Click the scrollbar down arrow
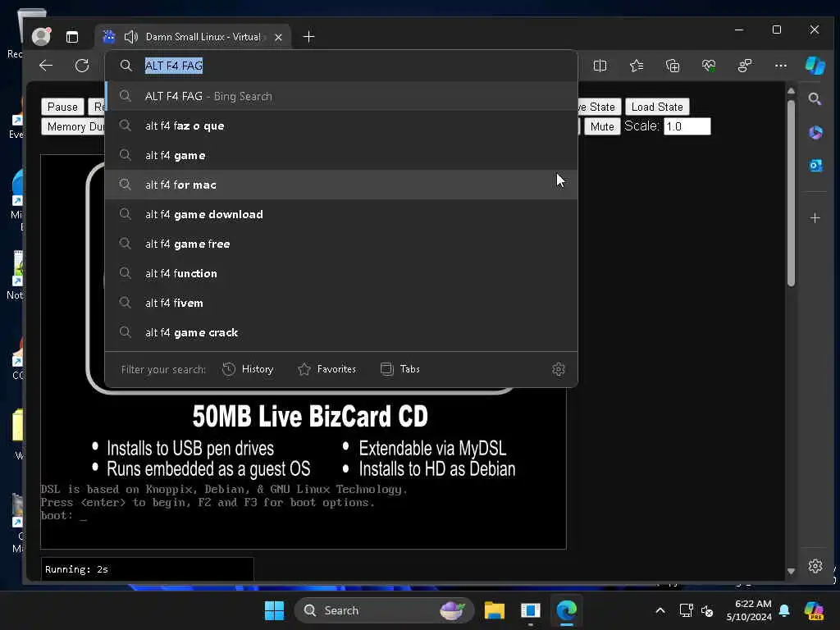The width and height of the screenshot is (840, 630). click(x=791, y=571)
